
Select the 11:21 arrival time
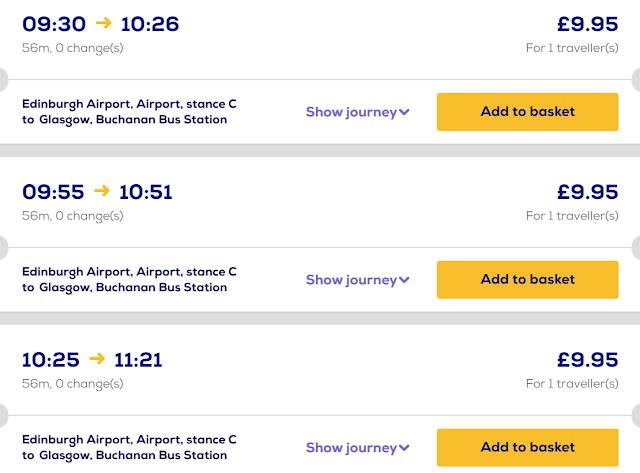point(139,359)
